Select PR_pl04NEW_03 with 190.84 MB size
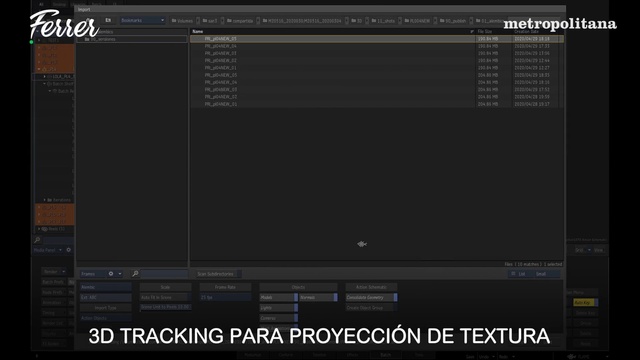640x360 pixels. click(377, 53)
